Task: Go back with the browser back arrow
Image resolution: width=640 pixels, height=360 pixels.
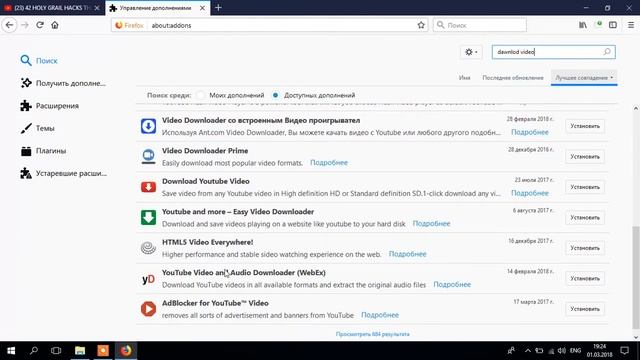Action: [x=9, y=25]
